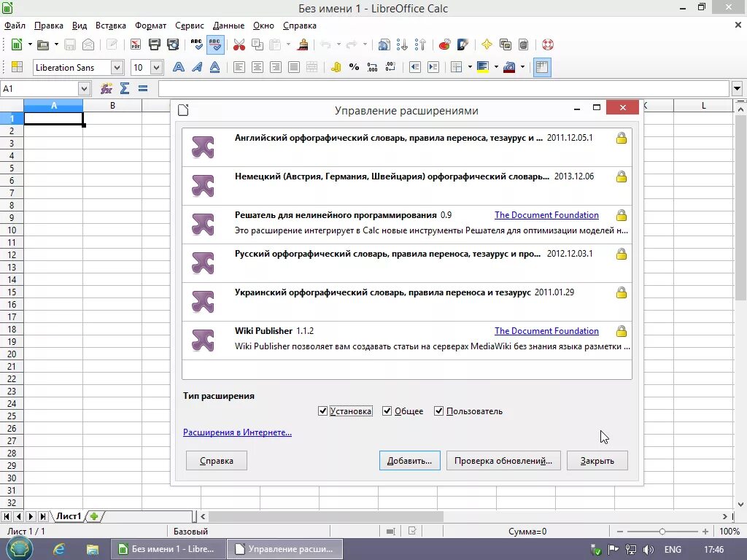Image resolution: width=747 pixels, height=560 pixels.
Task: Open the Сервис menu
Action: 190,26
